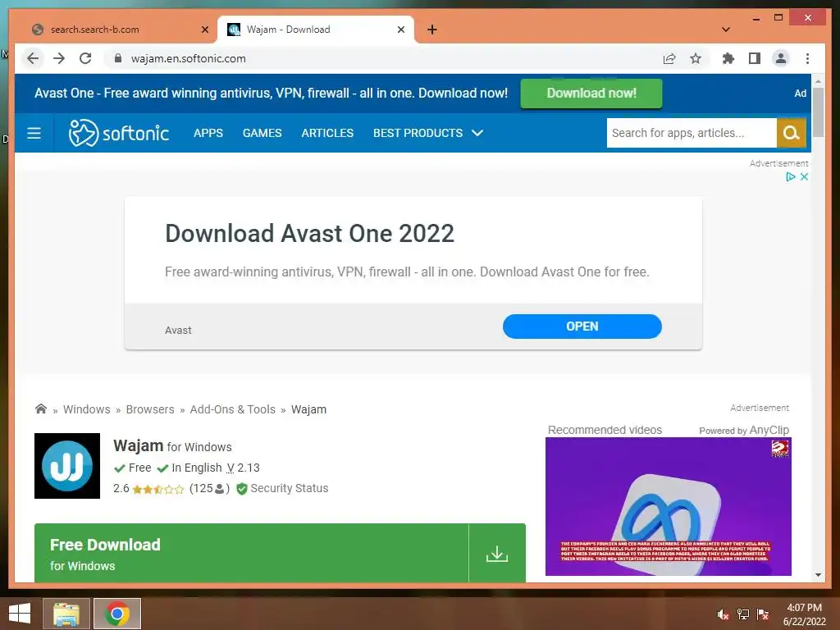
Task: Click the Download Avast One 2022 headline
Action: pyautogui.click(x=309, y=234)
